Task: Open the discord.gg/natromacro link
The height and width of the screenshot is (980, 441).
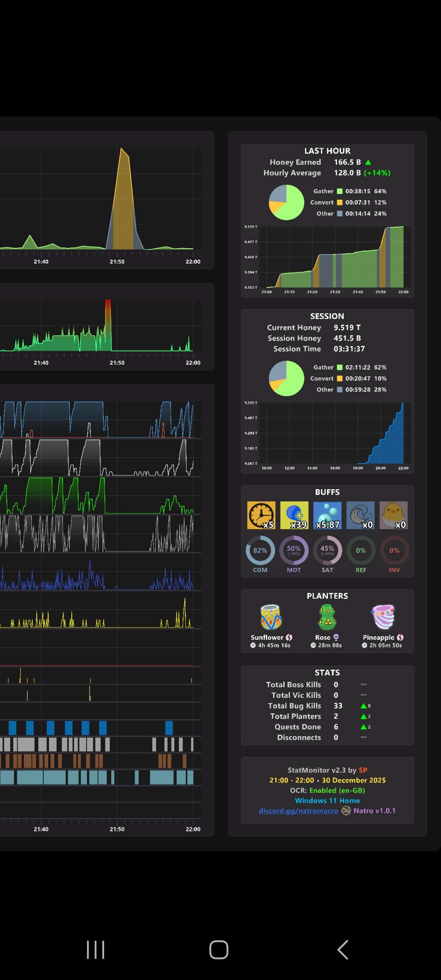Action: click(x=298, y=811)
